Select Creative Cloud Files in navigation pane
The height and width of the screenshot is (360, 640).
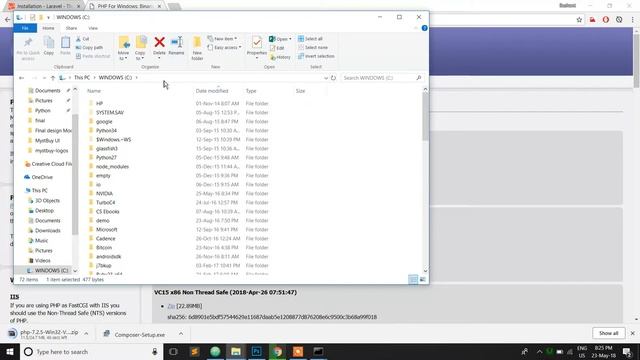51,164
